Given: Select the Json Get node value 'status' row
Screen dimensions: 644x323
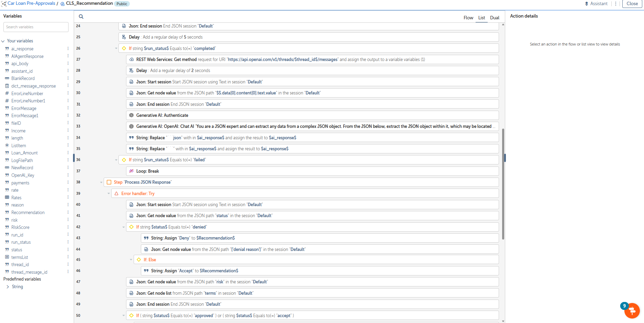Looking at the screenshot, I should pos(312,216).
